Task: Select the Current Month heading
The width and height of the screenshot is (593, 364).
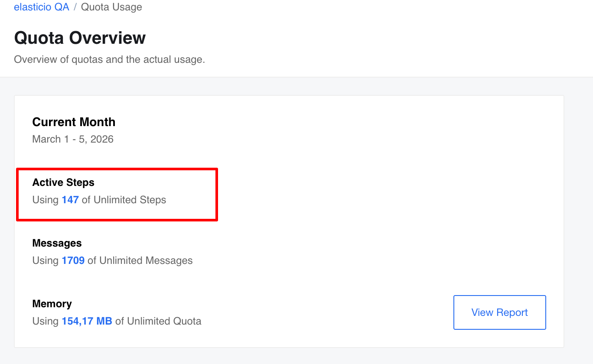Action: [x=74, y=122]
